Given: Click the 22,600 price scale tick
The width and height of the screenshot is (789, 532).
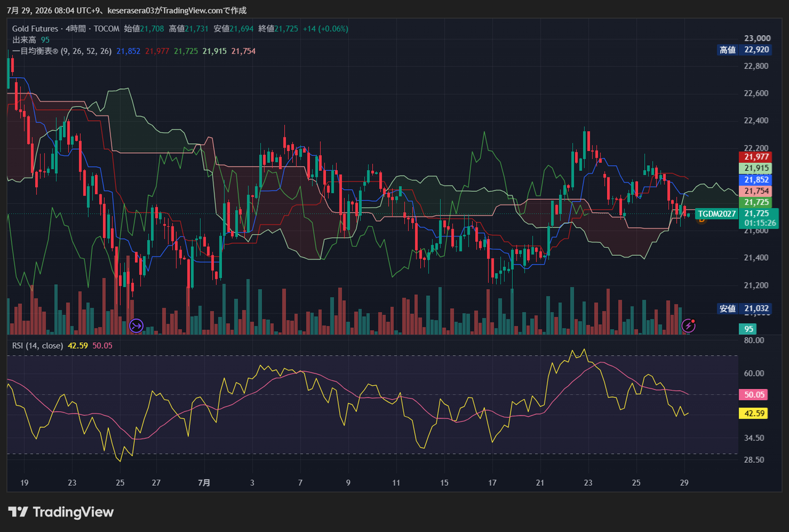Looking at the screenshot, I should pyautogui.click(x=758, y=93).
